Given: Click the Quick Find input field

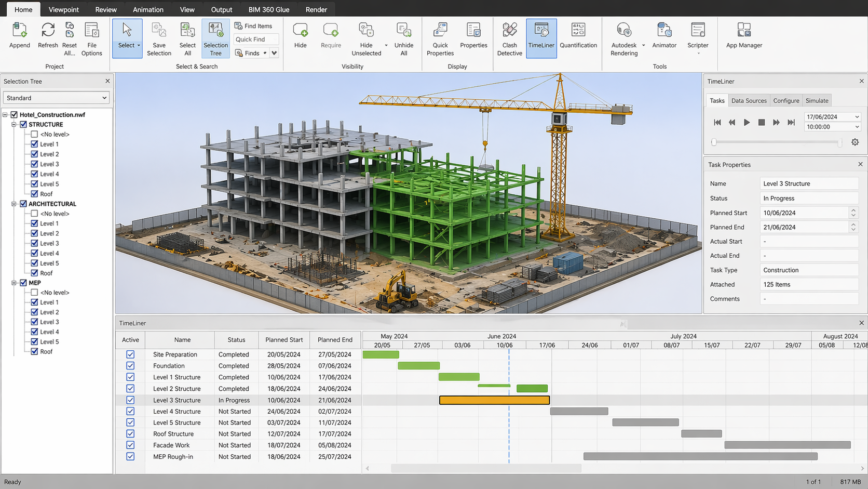Looking at the screenshot, I should (x=256, y=39).
